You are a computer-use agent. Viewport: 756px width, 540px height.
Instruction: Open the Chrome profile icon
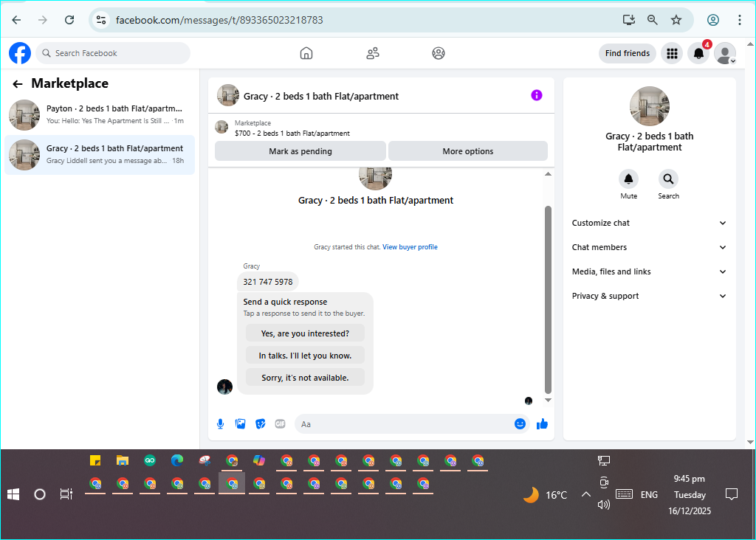[x=713, y=20]
